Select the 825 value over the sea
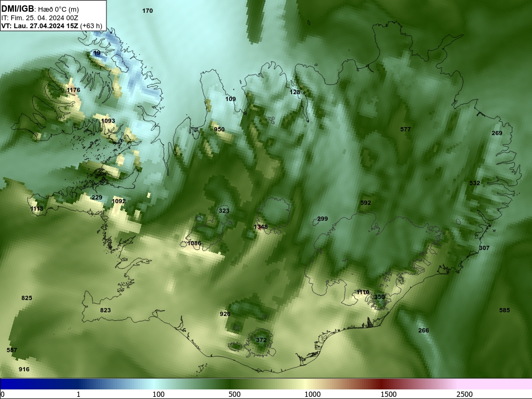This screenshot has height=399, width=532. (27, 298)
